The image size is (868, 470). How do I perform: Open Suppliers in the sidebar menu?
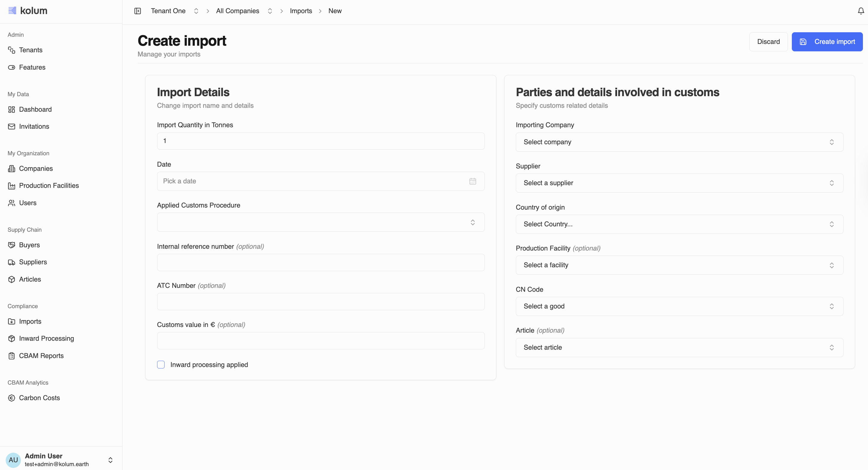pos(33,262)
